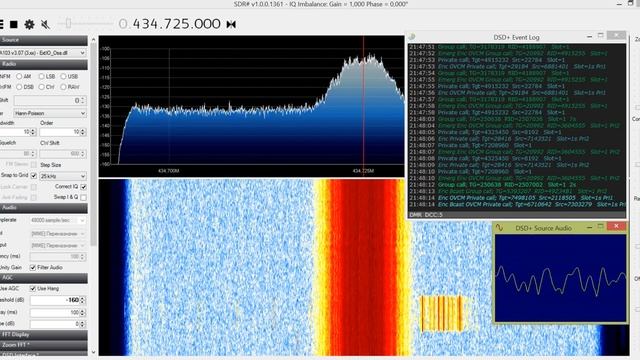Select the CW radio mode
The image size is (640, 360).
click(x=41, y=87)
